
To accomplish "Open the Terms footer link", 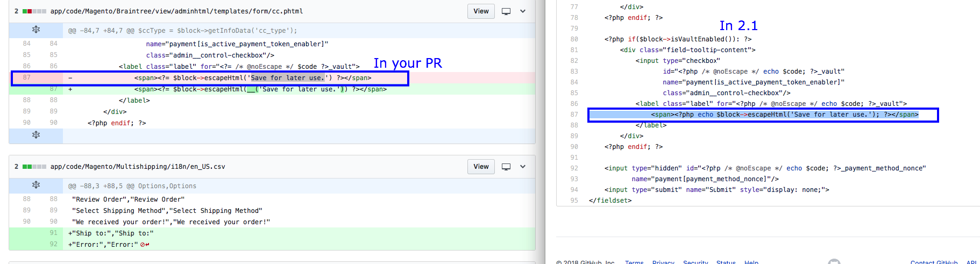I will pos(634,262).
